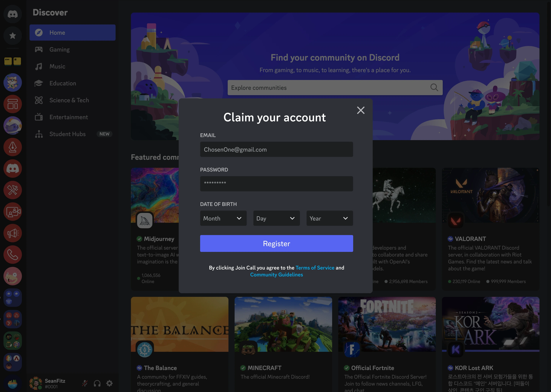The height and width of the screenshot is (392, 551).
Task: Open User Settings gear icon
Action: pyautogui.click(x=109, y=383)
